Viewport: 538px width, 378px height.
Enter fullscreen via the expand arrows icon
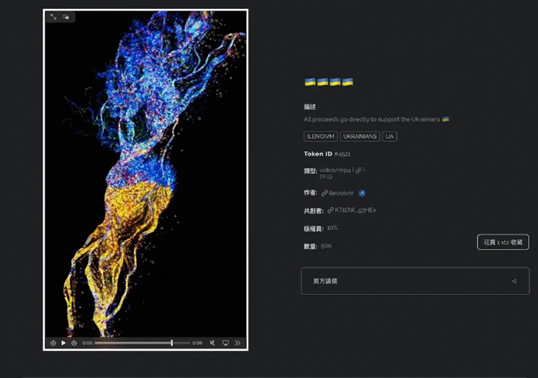53,16
